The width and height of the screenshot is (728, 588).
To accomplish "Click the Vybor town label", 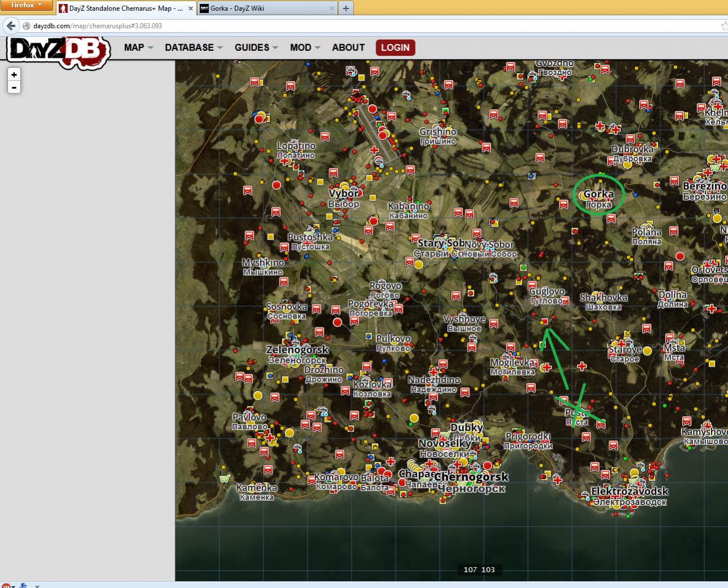I will (343, 198).
